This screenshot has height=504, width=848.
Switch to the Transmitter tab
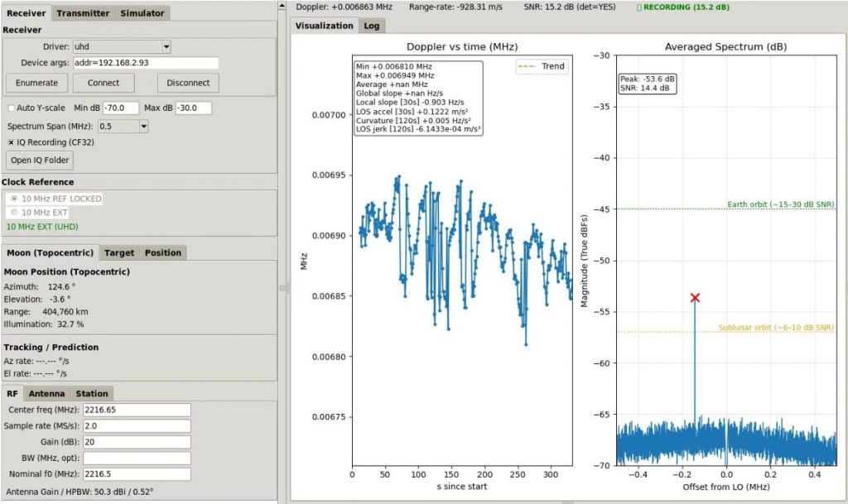tap(83, 13)
